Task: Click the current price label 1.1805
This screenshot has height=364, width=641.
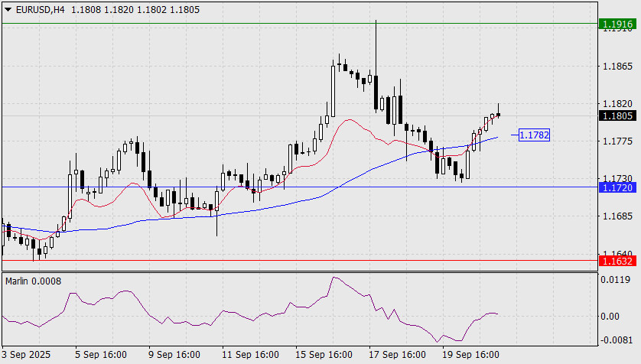Action: pos(617,116)
